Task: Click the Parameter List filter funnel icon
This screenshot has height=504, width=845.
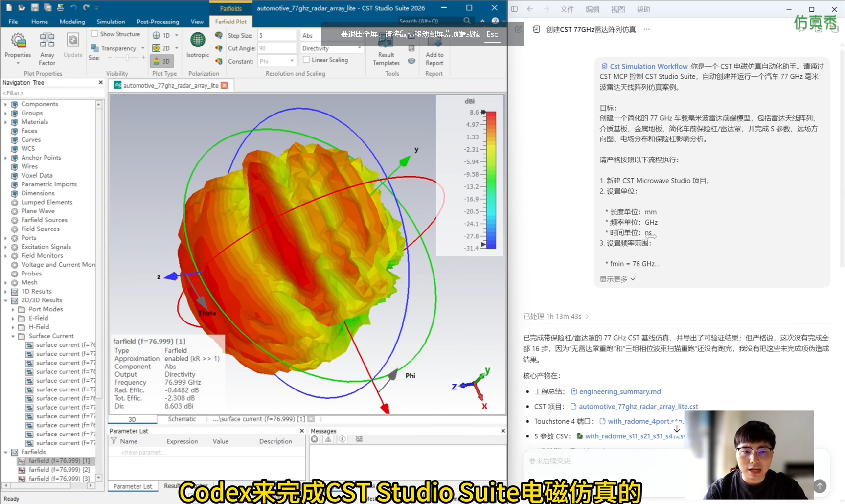Action: click(114, 441)
